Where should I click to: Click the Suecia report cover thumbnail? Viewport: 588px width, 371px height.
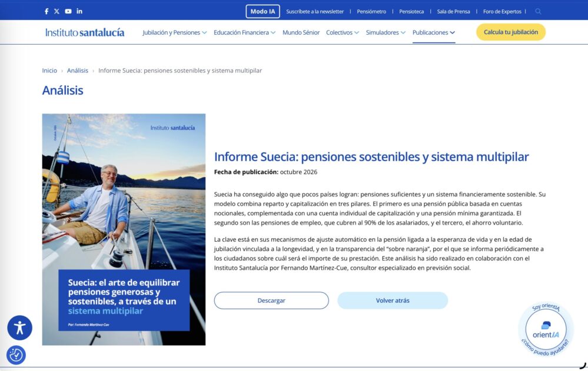point(124,229)
